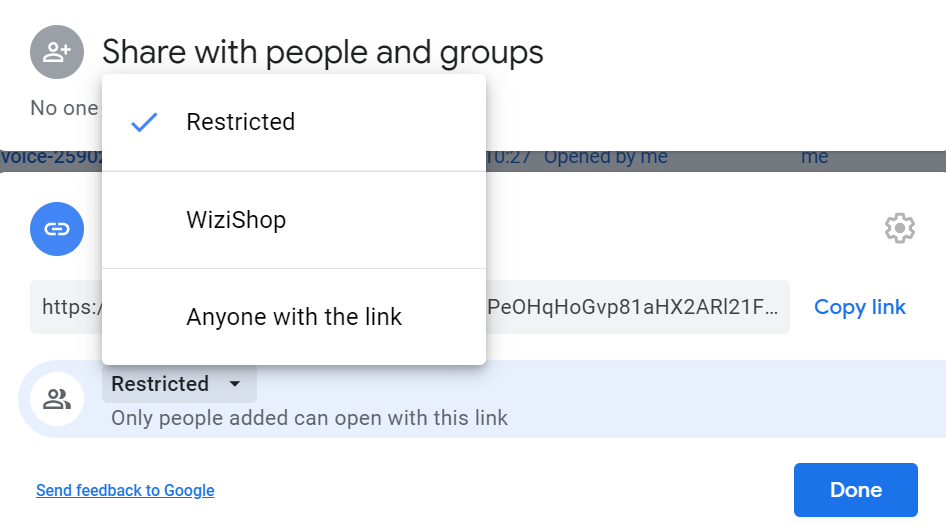Click the blue link chain icon

coord(57,229)
